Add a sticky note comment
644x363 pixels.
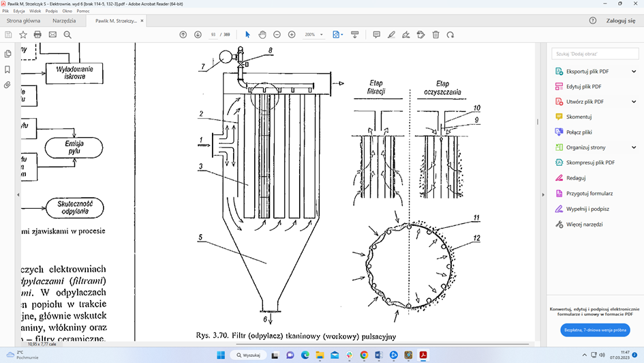pos(376,35)
